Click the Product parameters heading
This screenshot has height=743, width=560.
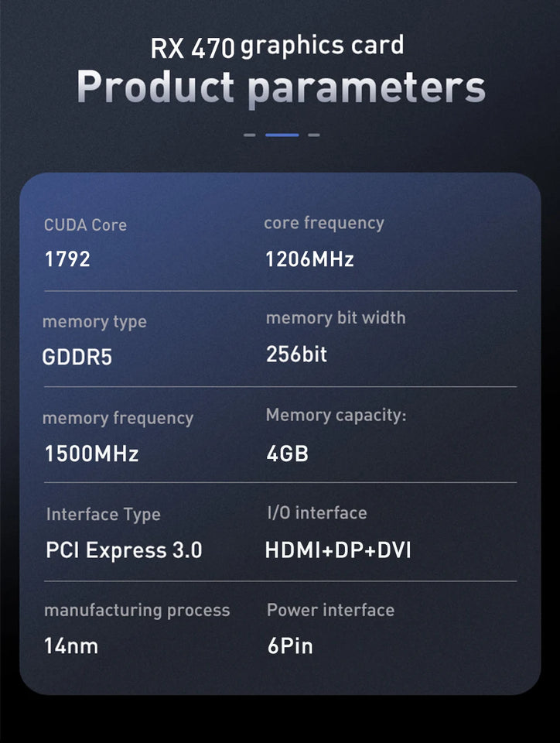[x=282, y=87]
